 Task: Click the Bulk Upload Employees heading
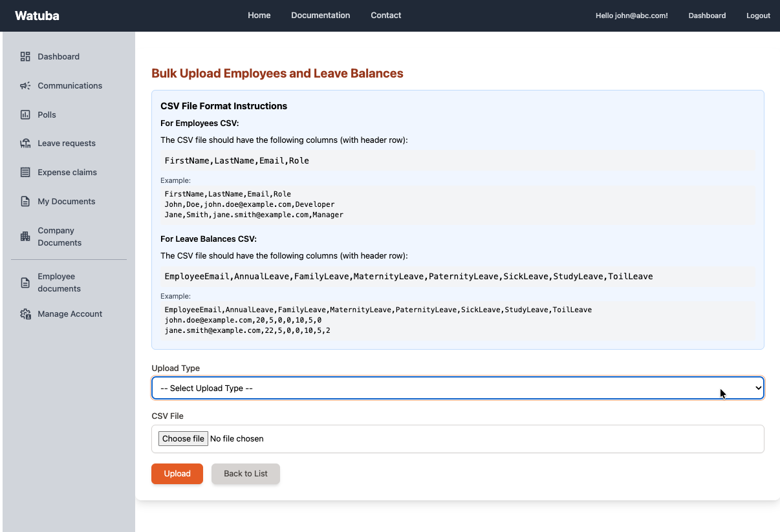[277, 74]
